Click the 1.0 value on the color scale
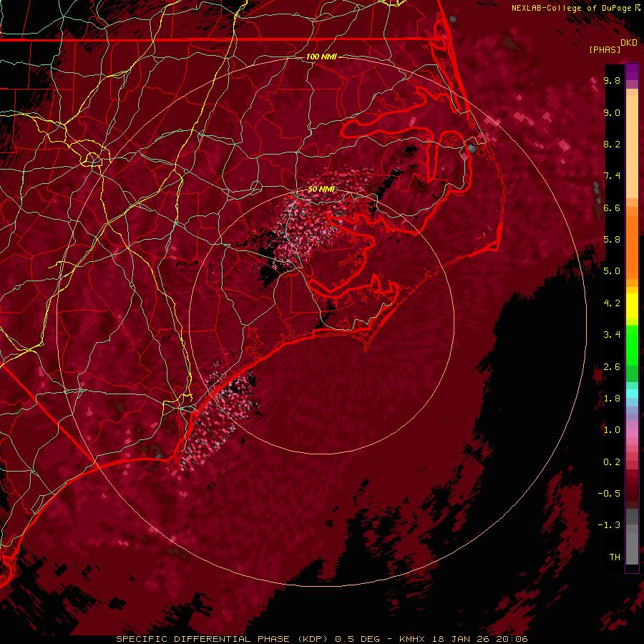The width and height of the screenshot is (644, 644). click(x=612, y=430)
